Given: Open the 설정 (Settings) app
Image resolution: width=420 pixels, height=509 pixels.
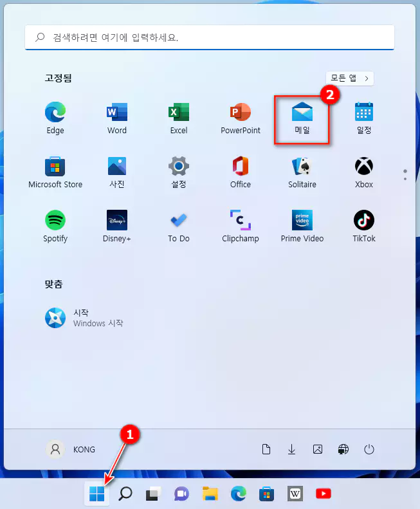Looking at the screenshot, I should click(x=179, y=172).
